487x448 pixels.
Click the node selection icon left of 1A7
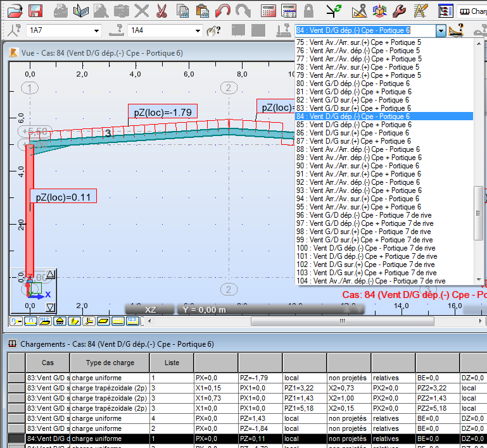pos(14,30)
